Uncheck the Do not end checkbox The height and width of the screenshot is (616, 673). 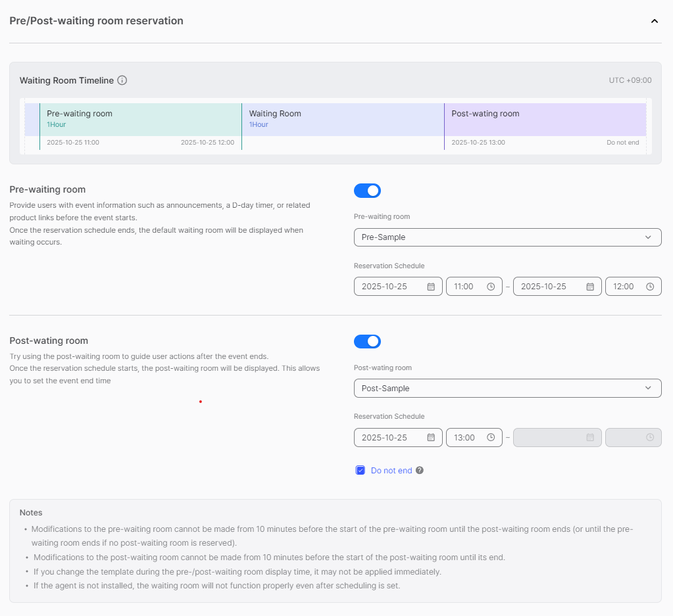361,471
